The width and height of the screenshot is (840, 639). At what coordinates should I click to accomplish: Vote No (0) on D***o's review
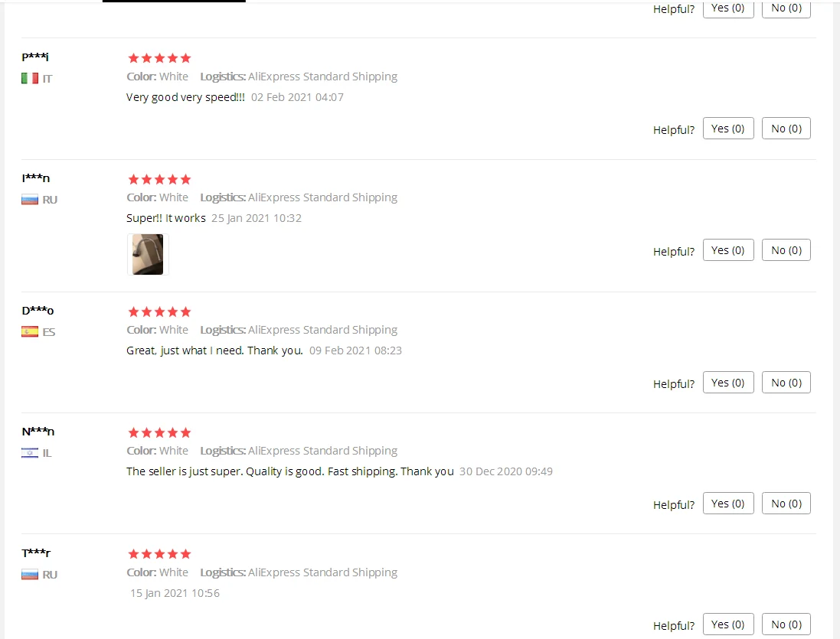point(786,382)
